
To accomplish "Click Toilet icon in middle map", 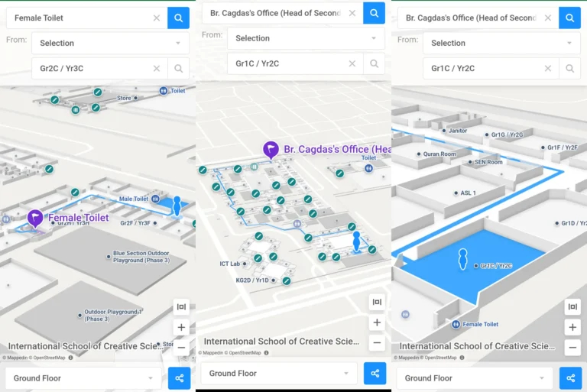I will pyautogui.click(x=368, y=168).
